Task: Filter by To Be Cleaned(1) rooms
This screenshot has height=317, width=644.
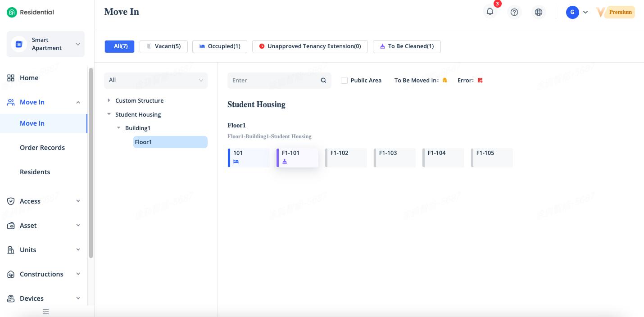Action: (x=407, y=46)
